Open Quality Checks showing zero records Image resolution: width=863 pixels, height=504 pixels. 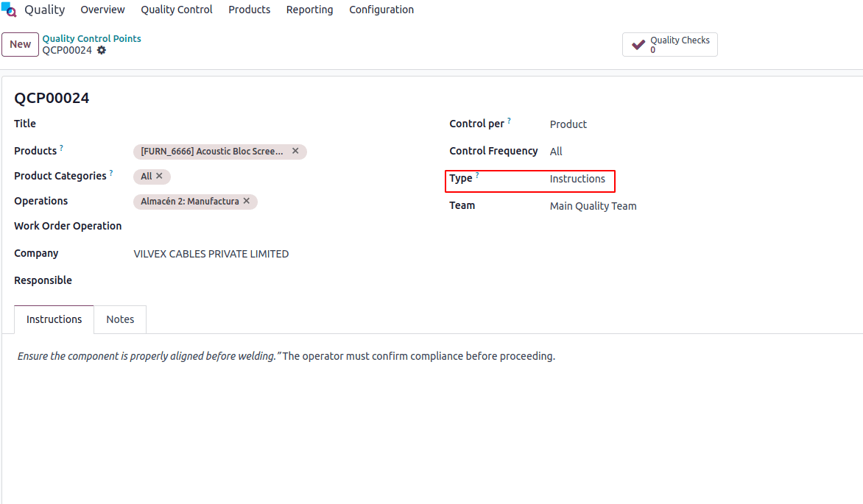coord(670,44)
